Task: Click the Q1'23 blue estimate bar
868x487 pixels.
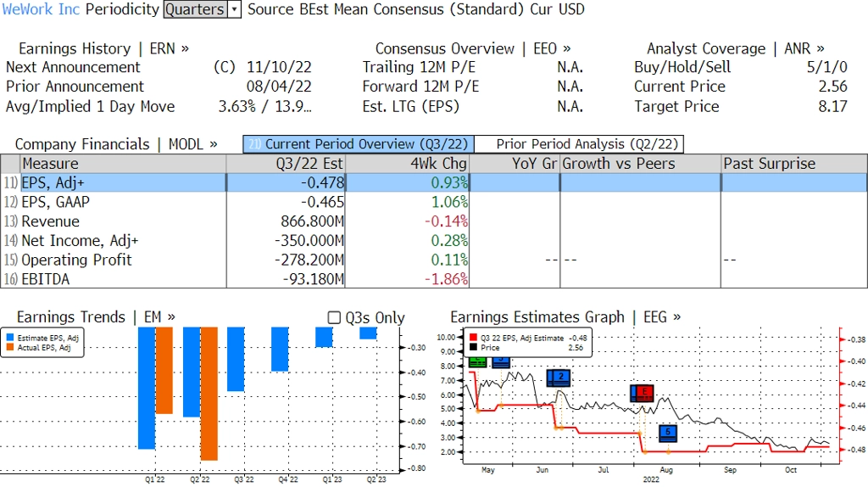Action: 324,337
